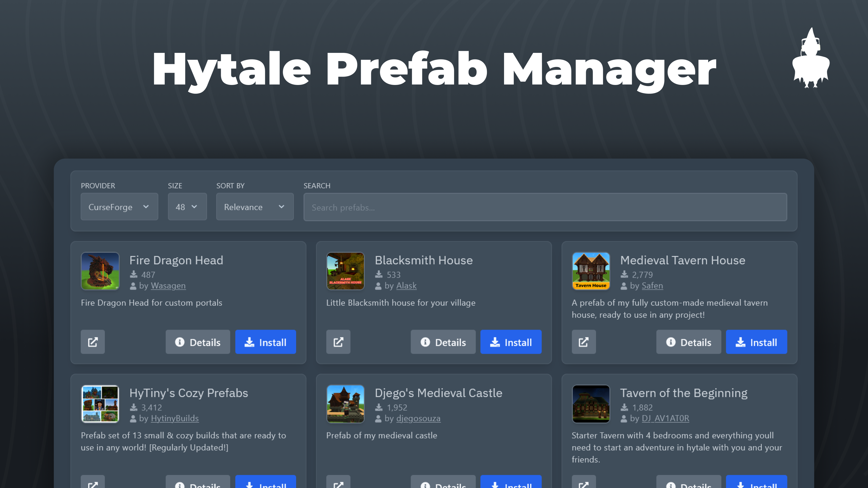
Task: Click the download icon on Medieval Tavern House Install button
Action: [740, 342]
